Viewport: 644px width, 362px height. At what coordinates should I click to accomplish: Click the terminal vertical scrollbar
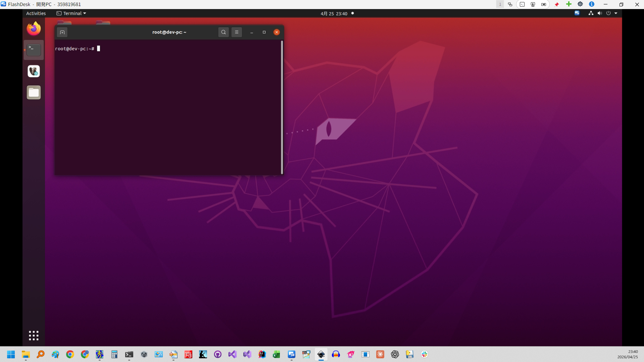[x=282, y=107]
